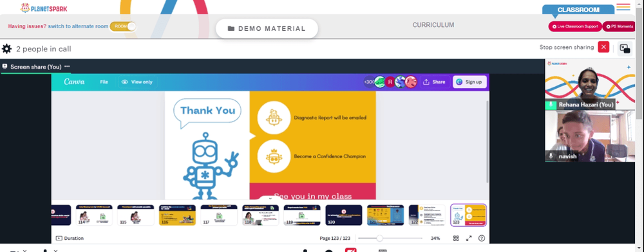Click the Thank You speech bubble
This screenshot has width=644, height=252.
pyautogui.click(x=207, y=113)
